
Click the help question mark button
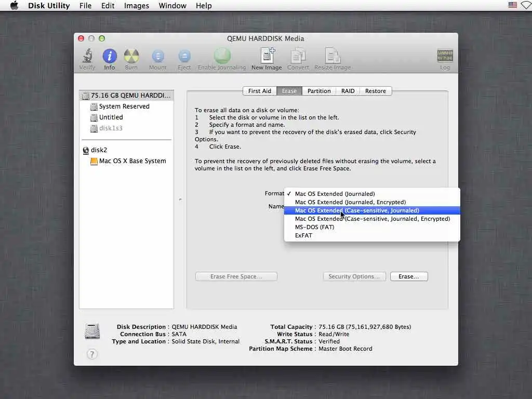pyautogui.click(x=92, y=354)
